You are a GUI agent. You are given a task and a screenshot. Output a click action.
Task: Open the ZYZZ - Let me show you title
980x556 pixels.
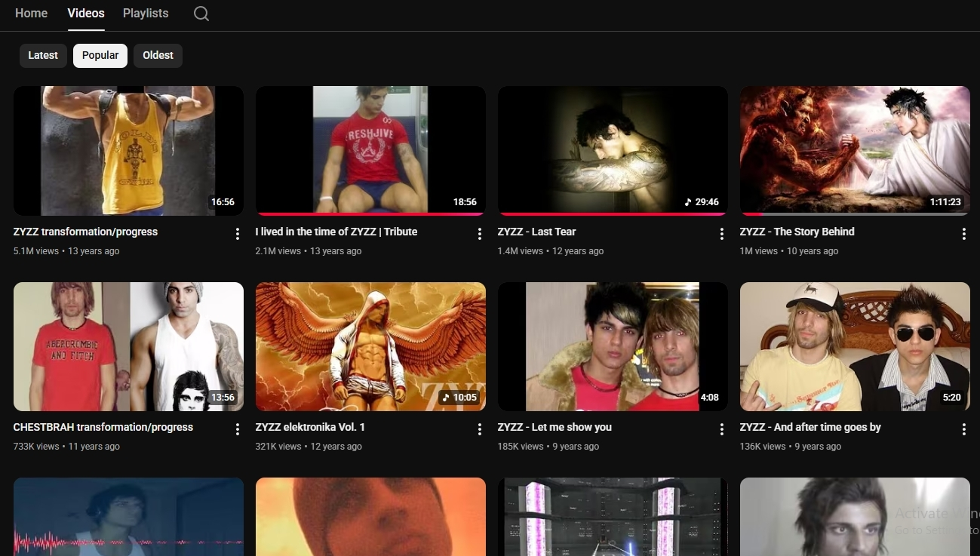pyautogui.click(x=555, y=427)
